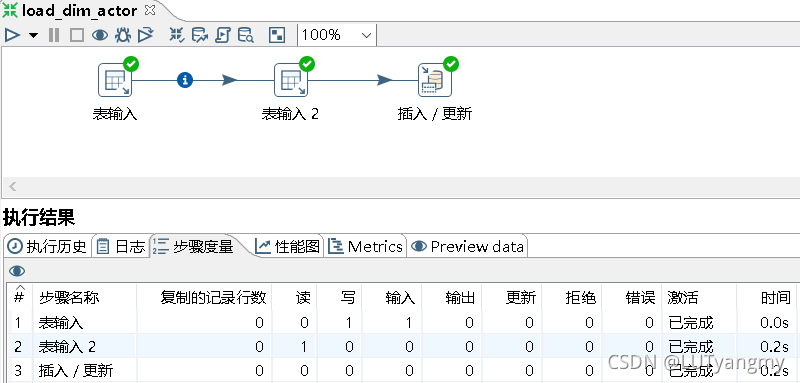Explore the database icon in the toolbar

pos(246,35)
